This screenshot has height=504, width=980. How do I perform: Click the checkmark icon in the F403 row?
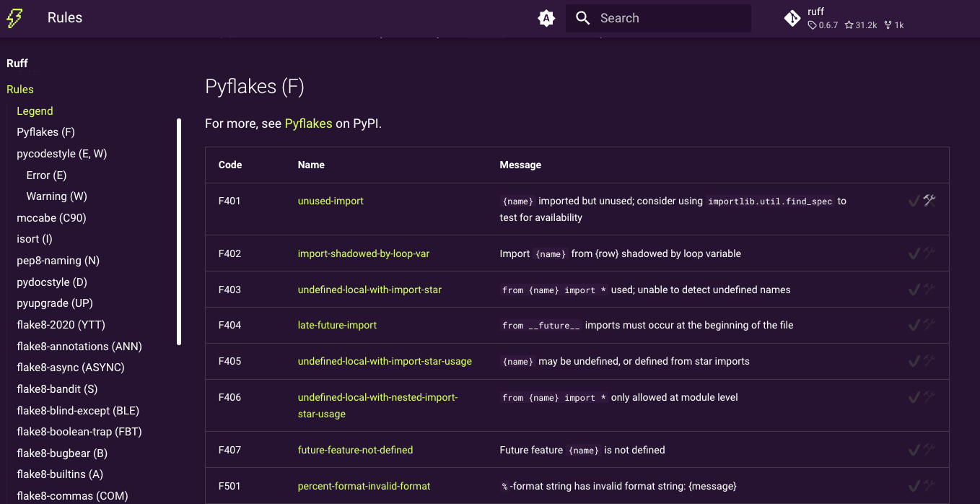point(914,290)
